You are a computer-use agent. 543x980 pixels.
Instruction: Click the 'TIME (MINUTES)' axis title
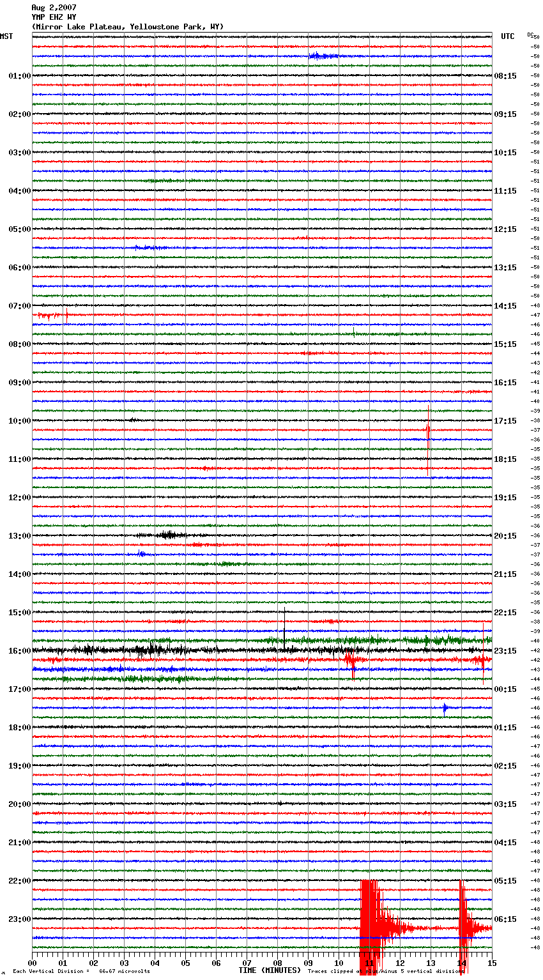coord(270,970)
